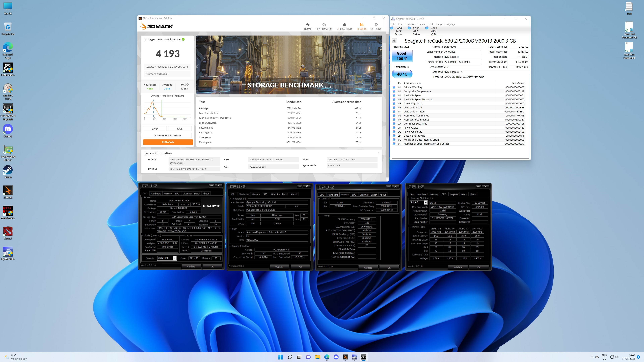This screenshot has width=644, height=362.
Task: Open the Language menu in CrystalDiskInfo
Action: 450,24
